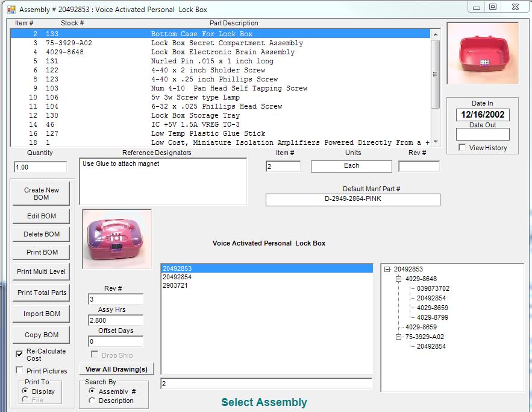The width and height of the screenshot is (532, 412).
Task: Click the Reference Designators text box
Action: click(x=163, y=182)
